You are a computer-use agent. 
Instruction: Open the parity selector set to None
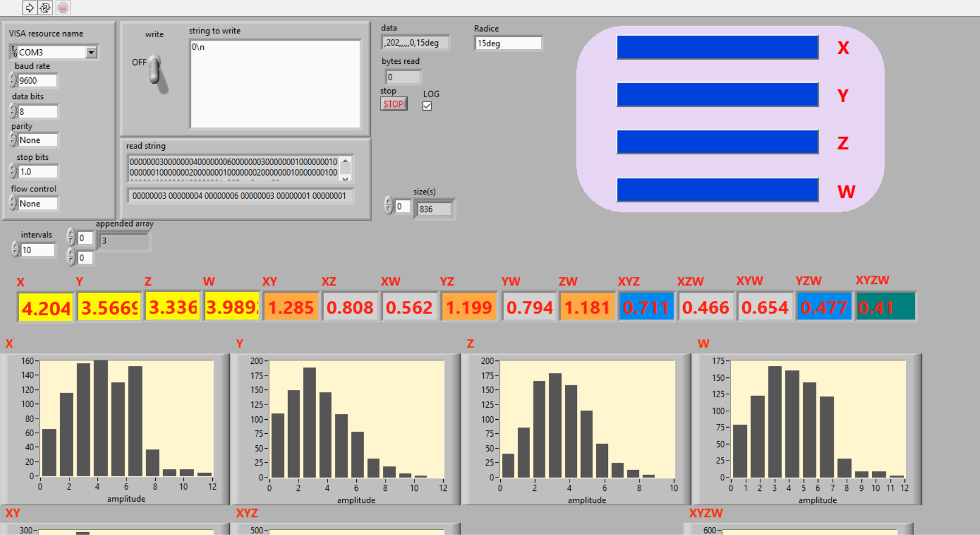pos(37,140)
